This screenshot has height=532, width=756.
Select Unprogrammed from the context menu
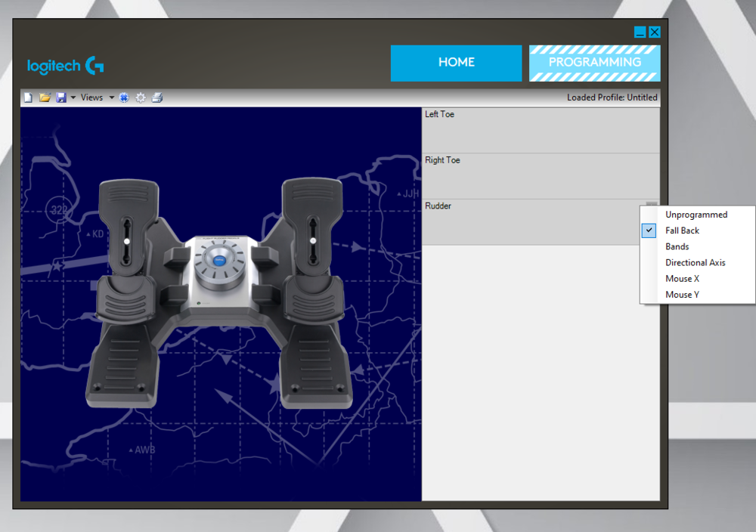[x=697, y=215]
